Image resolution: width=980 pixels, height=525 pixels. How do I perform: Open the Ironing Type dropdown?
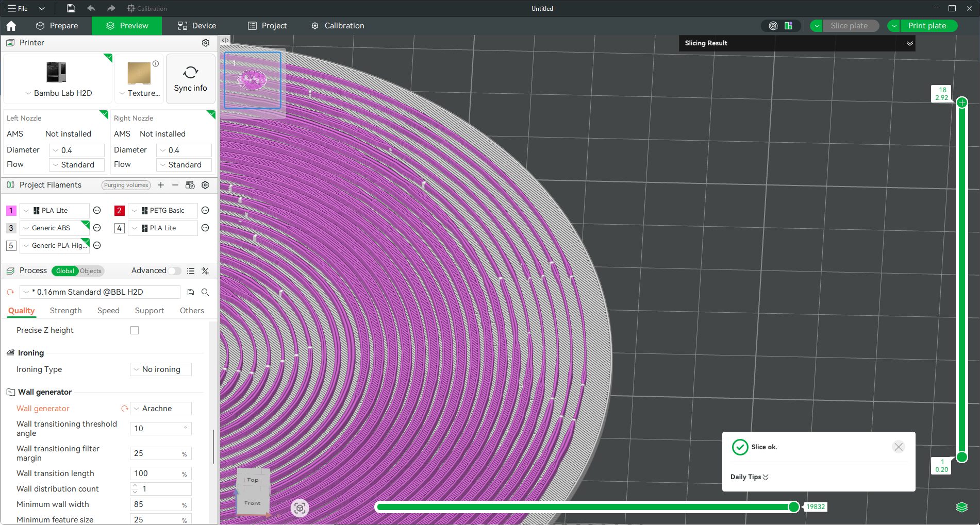(161, 369)
